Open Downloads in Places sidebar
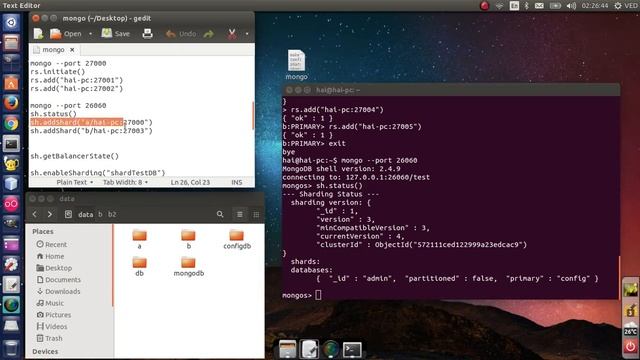The height and width of the screenshot is (360, 640). coord(58,291)
